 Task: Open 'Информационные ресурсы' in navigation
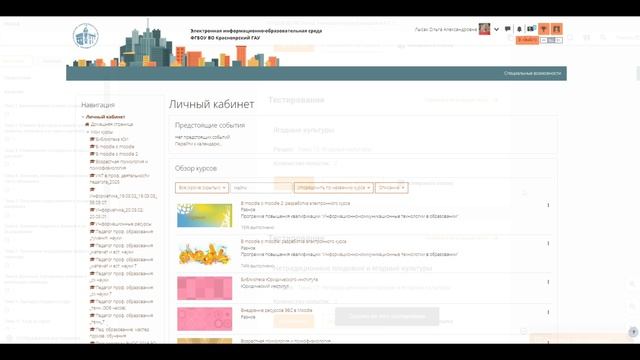[123, 224]
